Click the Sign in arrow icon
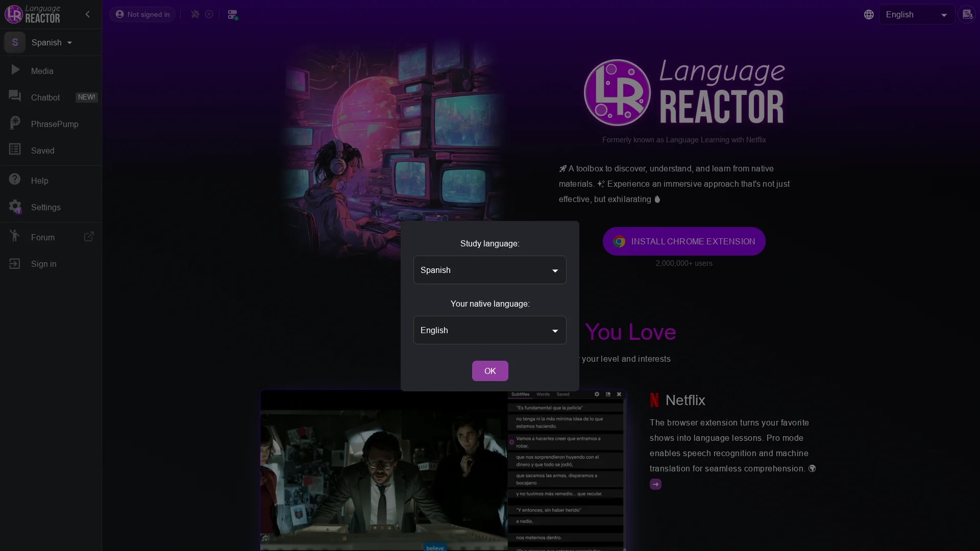Image resolution: width=980 pixels, height=551 pixels. [x=15, y=263]
